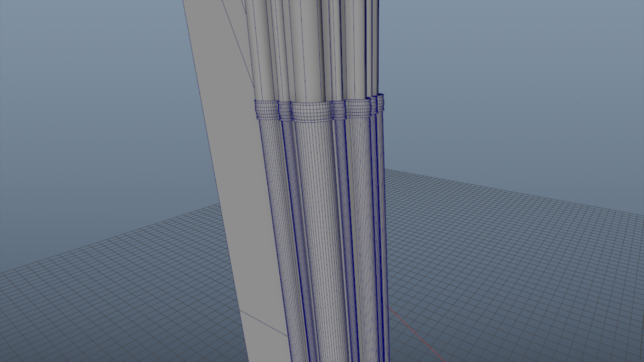Select the widest ring collar on the central pipe
The width and height of the screenshot is (644, 362).
pyautogui.click(x=312, y=112)
